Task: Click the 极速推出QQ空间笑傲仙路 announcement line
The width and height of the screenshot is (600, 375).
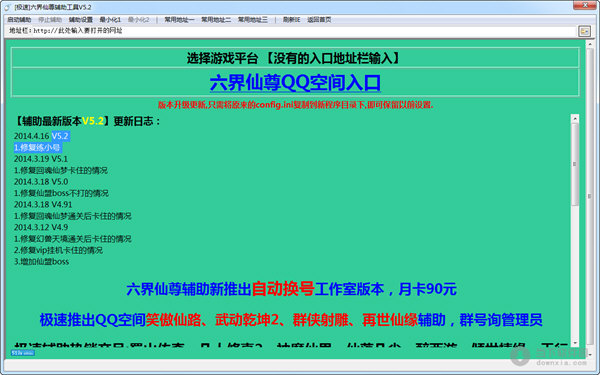Action: pos(291,320)
